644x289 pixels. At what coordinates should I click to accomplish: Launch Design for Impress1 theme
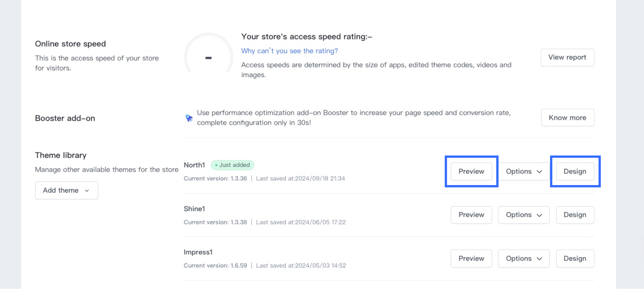575,258
